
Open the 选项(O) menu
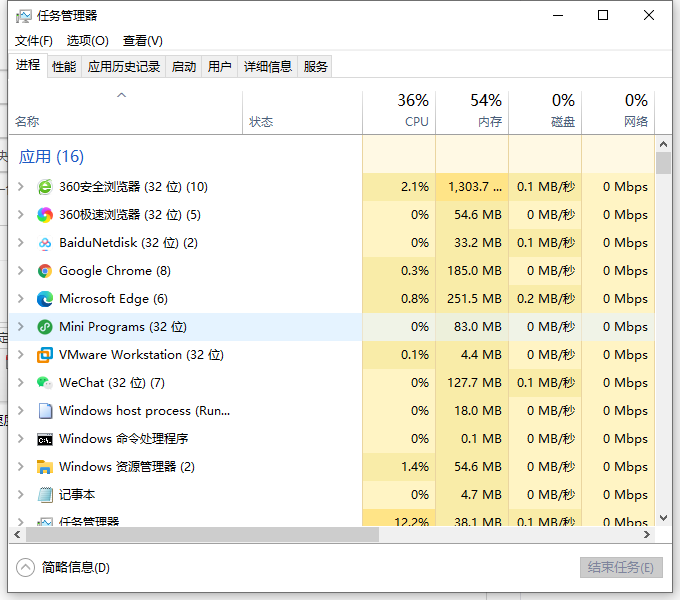(88, 41)
